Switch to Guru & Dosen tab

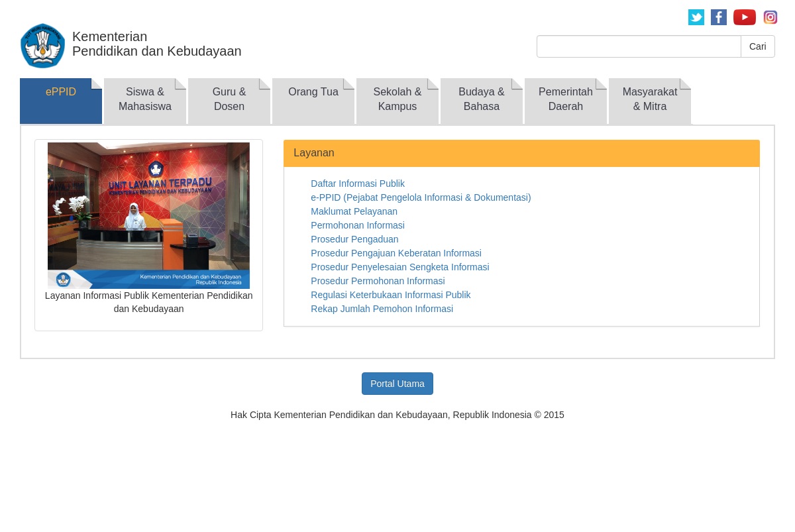coord(229,101)
